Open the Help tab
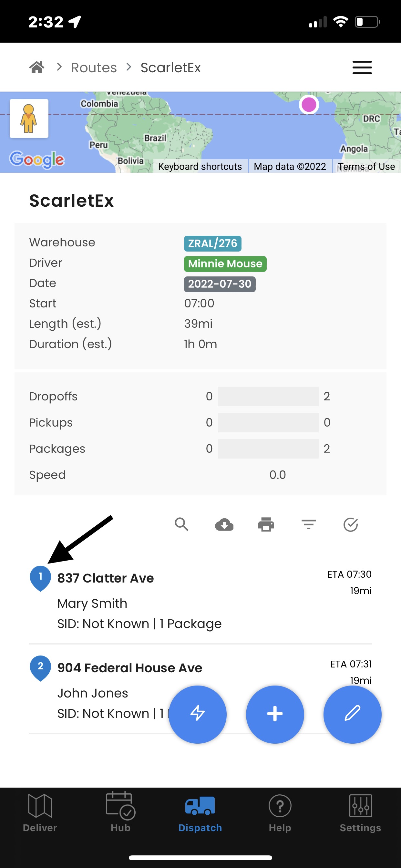The height and width of the screenshot is (868, 401). click(280, 813)
